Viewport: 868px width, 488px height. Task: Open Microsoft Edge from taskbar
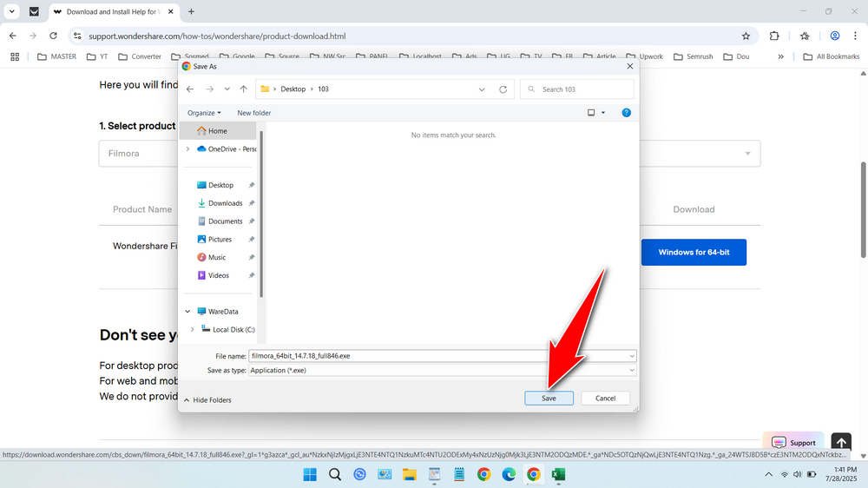[x=509, y=475]
